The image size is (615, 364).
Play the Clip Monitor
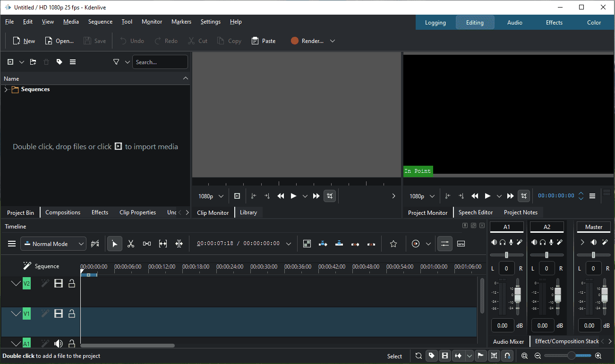[x=293, y=196]
